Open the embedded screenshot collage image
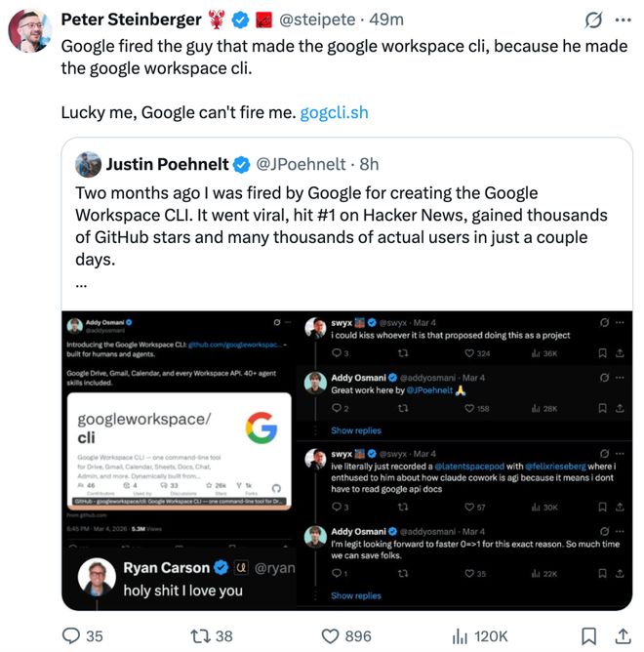 pos(347,461)
